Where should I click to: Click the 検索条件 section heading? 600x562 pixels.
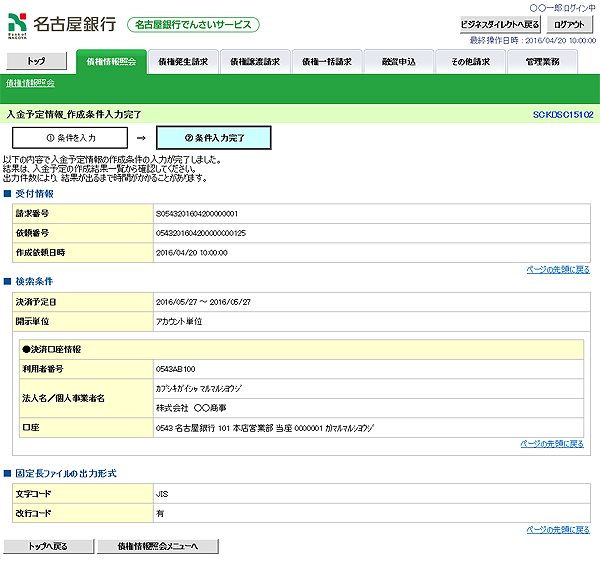tap(34, 282)
